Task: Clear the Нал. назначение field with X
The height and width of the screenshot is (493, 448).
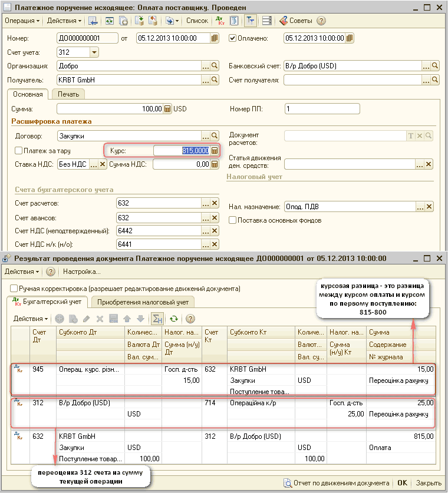Action: 429,207
